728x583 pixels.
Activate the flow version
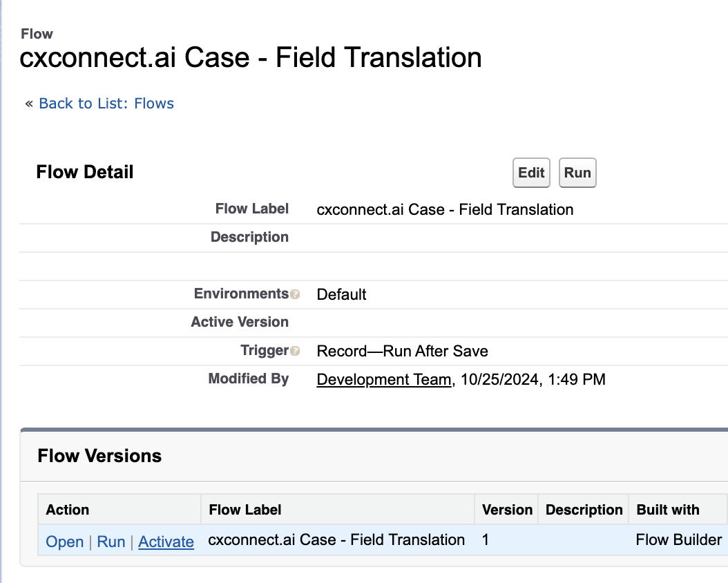[x=166, y=542]
